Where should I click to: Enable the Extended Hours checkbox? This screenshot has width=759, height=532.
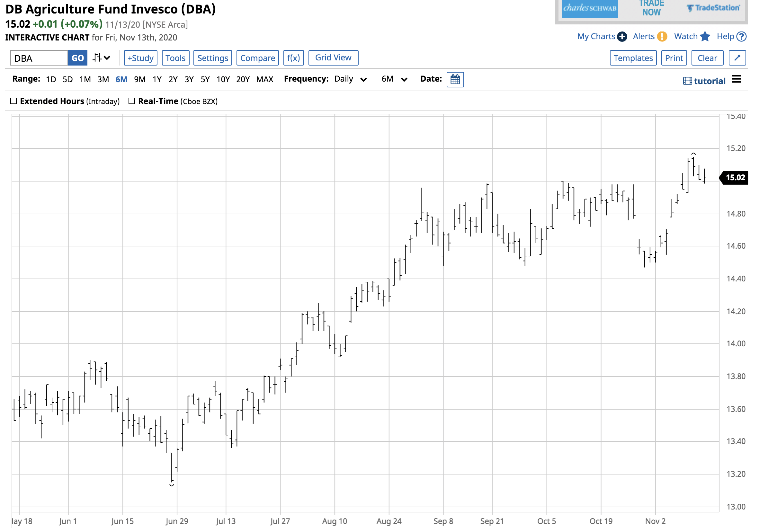13,101
